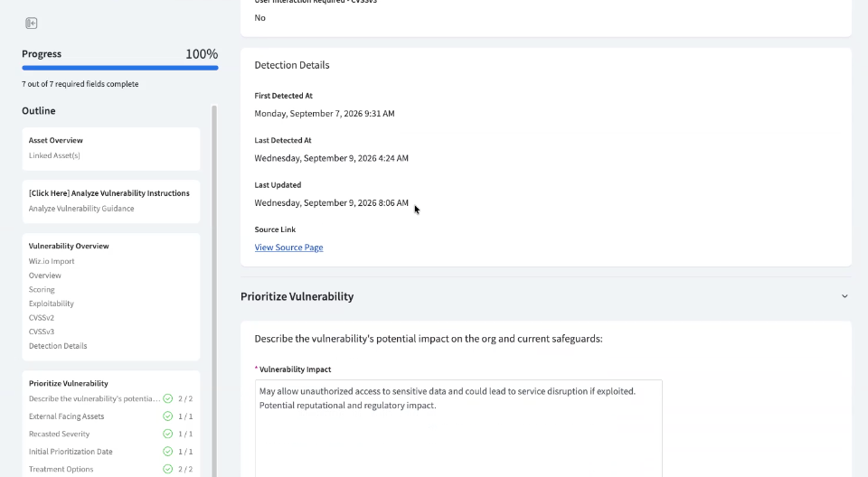
Task: Jump to Linked Asset(s) outline item
Action: tap(54, 155)
